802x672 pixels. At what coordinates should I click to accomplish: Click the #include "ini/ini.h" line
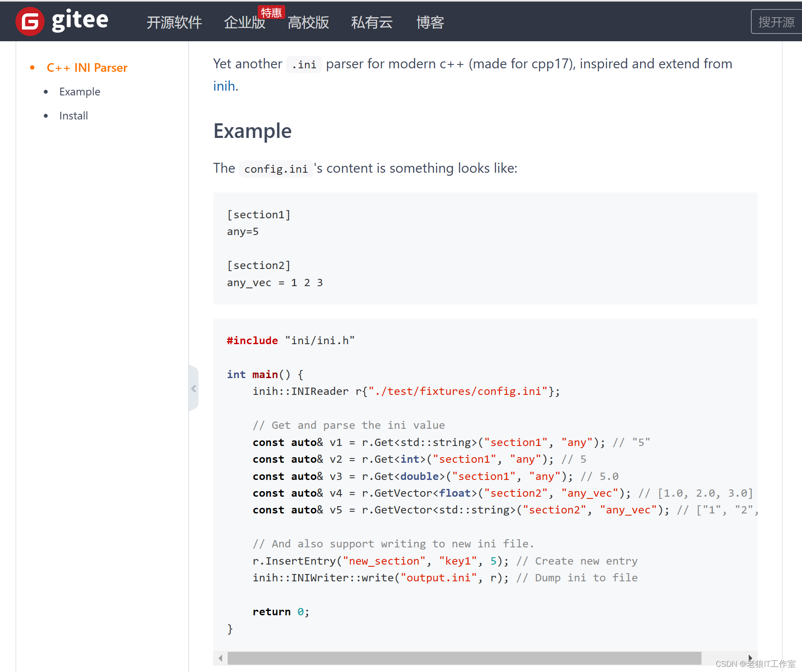pyautogui.click(x=291, y=341)
